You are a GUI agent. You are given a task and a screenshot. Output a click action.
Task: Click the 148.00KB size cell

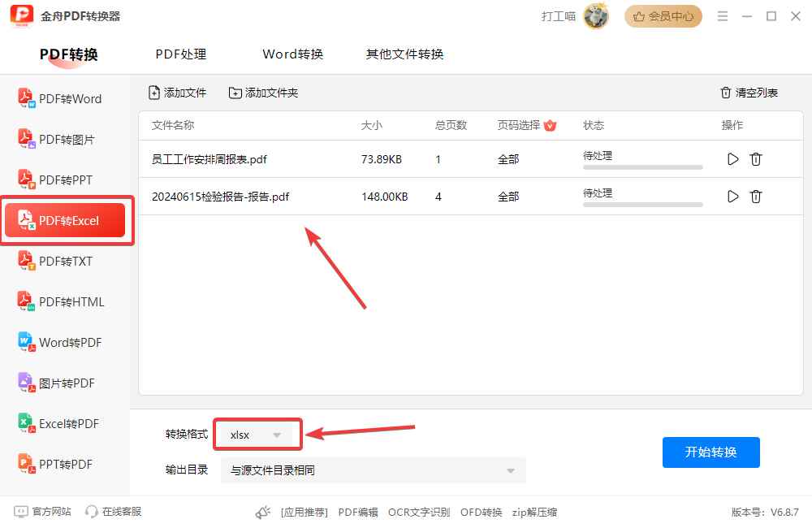(384, 197)
